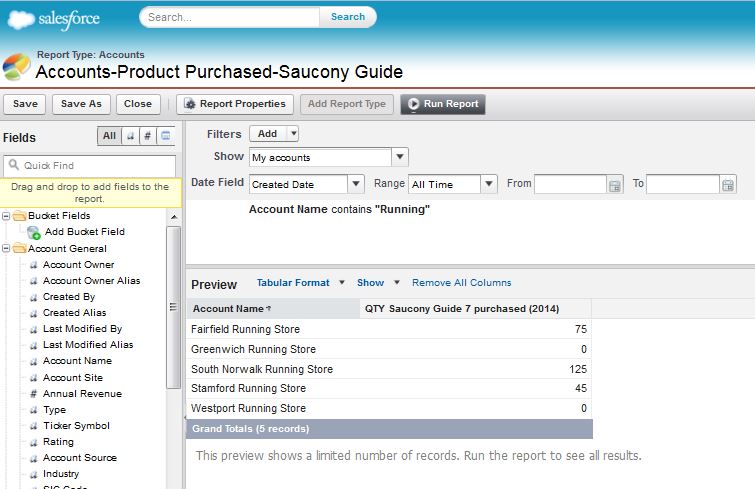Select Created By field in tree
This screenshot has width=755, height=489.
point(69,296)
